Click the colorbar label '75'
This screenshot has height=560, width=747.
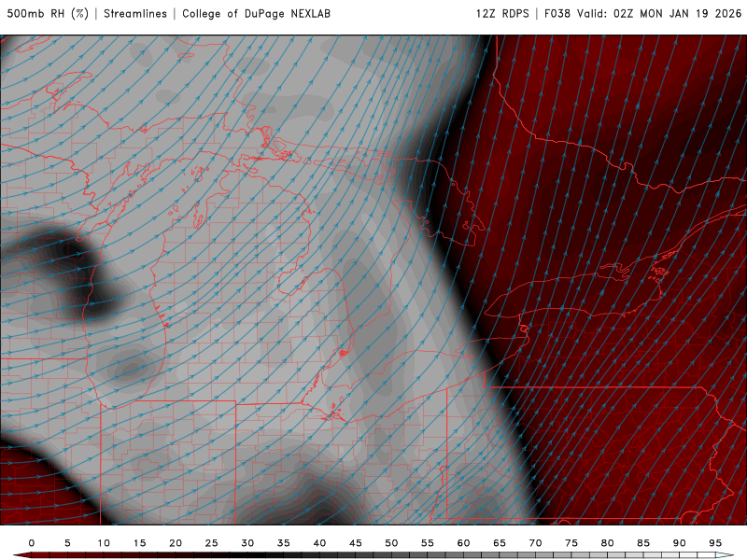(x=571, y=543)
